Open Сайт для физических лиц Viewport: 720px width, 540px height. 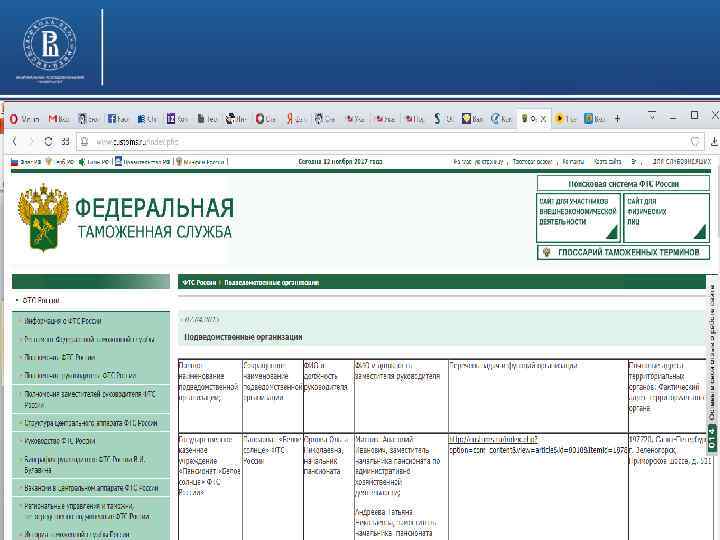pyautogui.click(x=666, y=218)
